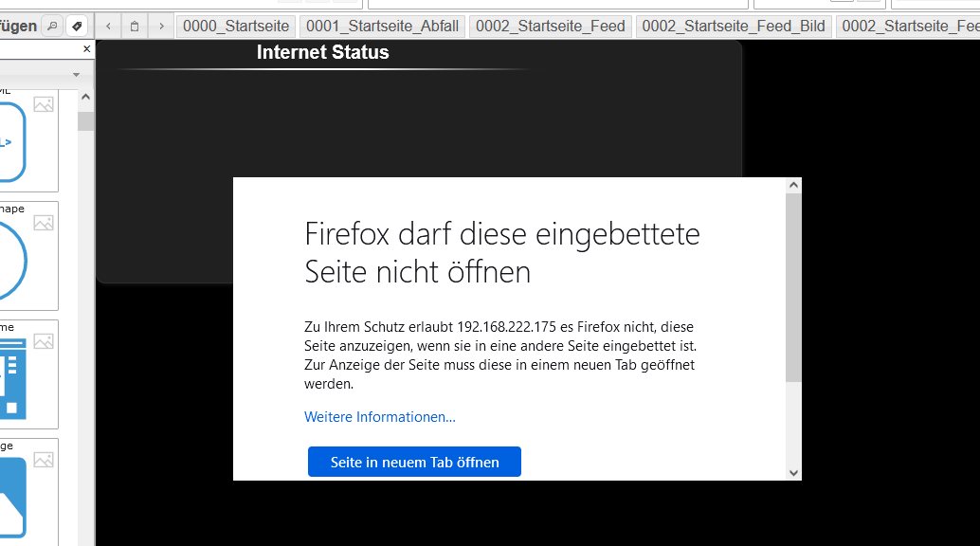Click the picture icon on the iframe widget card

(44, 341)
